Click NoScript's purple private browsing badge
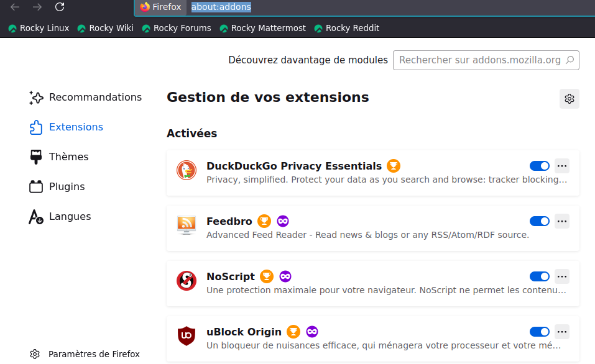 click(285, 277)
